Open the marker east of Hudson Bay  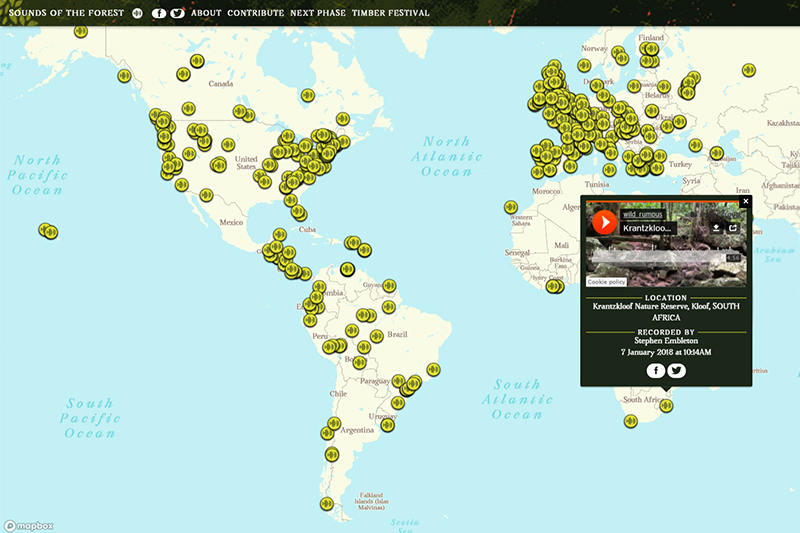(x=308, y=95)
